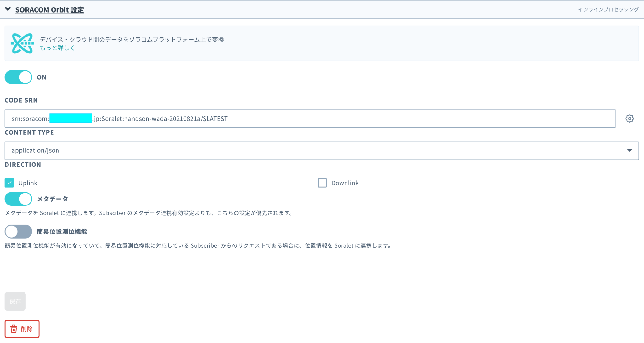Viewport: 644px width, 343px height.
Task: Click the CONTENT TYPE label
Action: tap(29, 132)
